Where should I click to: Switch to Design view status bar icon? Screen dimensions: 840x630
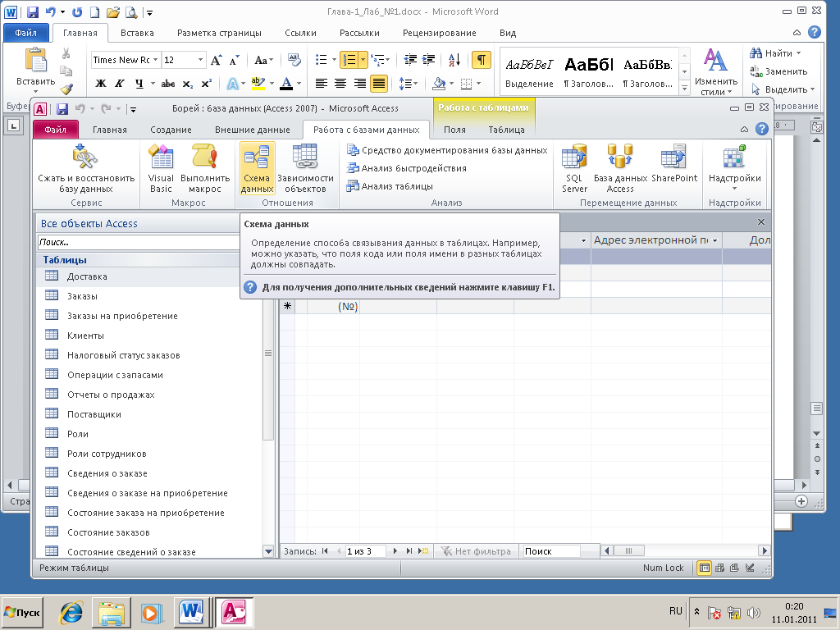coord(750,568)
